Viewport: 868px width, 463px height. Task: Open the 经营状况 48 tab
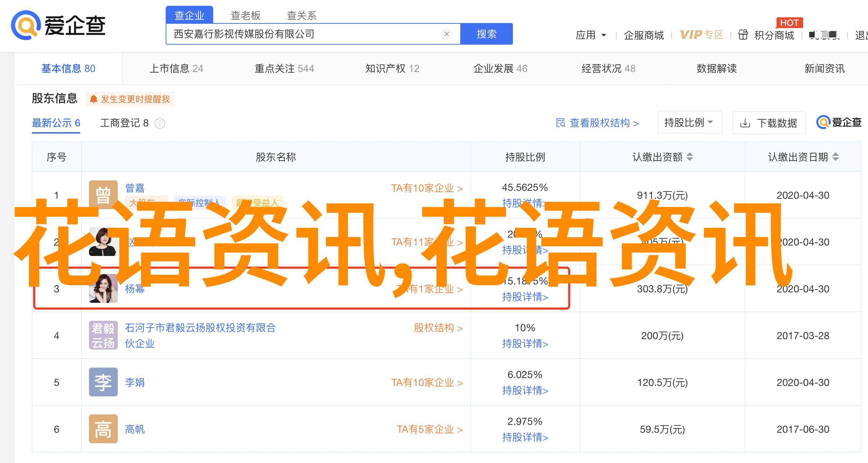[x=609, y=68]
